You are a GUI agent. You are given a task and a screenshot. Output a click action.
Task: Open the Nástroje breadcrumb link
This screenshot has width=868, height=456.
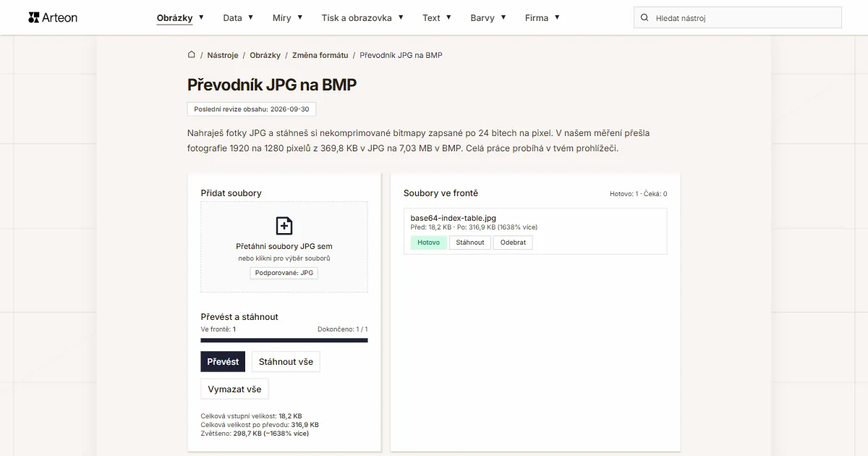[223, 55]
